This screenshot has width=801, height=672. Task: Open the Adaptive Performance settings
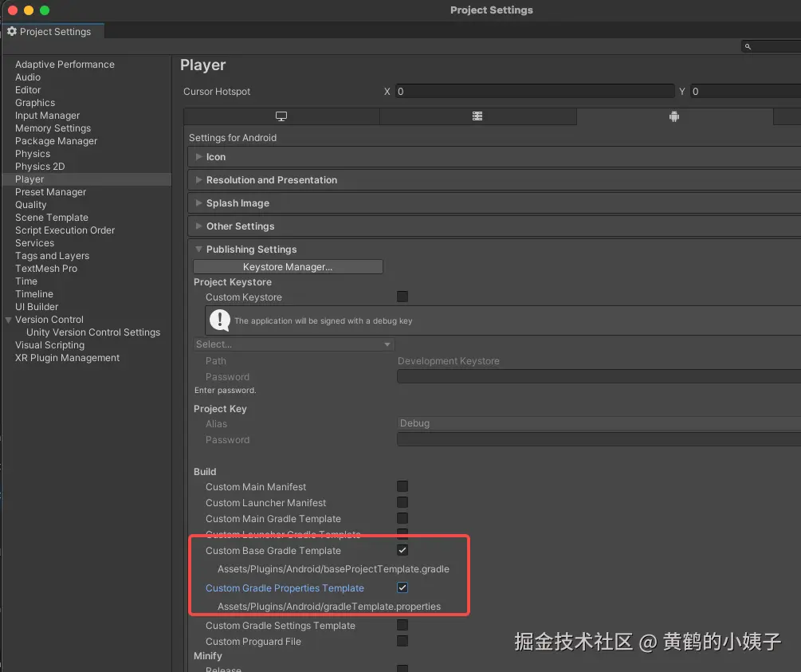click(65, 65)
